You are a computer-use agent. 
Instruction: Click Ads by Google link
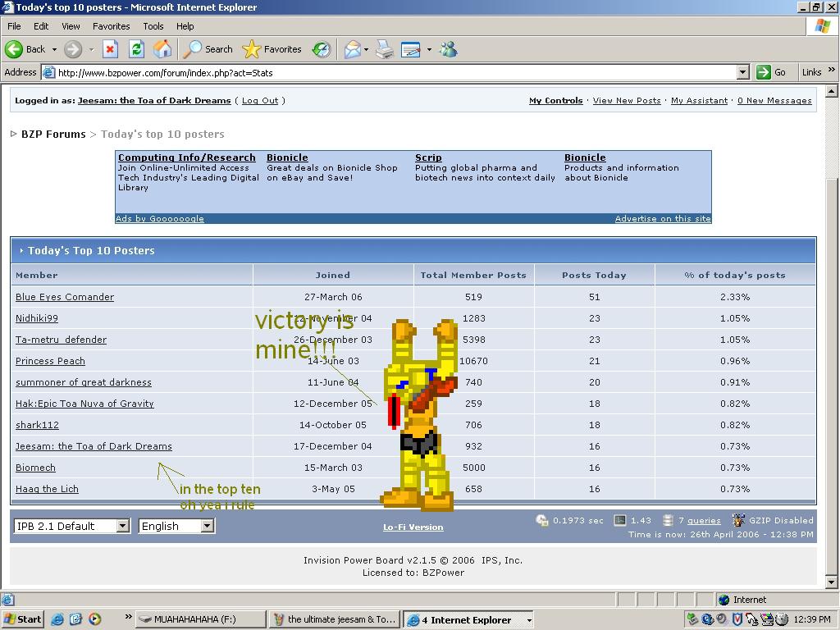coord(160,218)
